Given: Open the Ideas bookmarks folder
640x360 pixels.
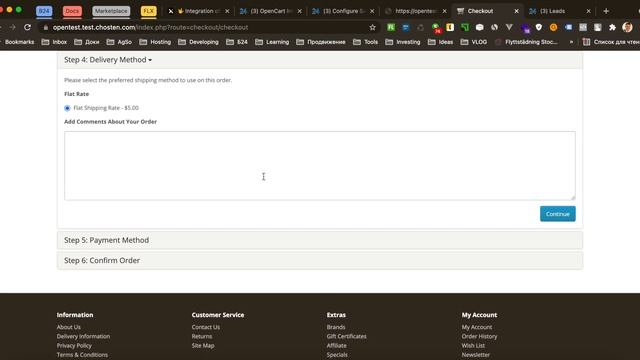Looking at the screenshot, I should coord(440,42).
